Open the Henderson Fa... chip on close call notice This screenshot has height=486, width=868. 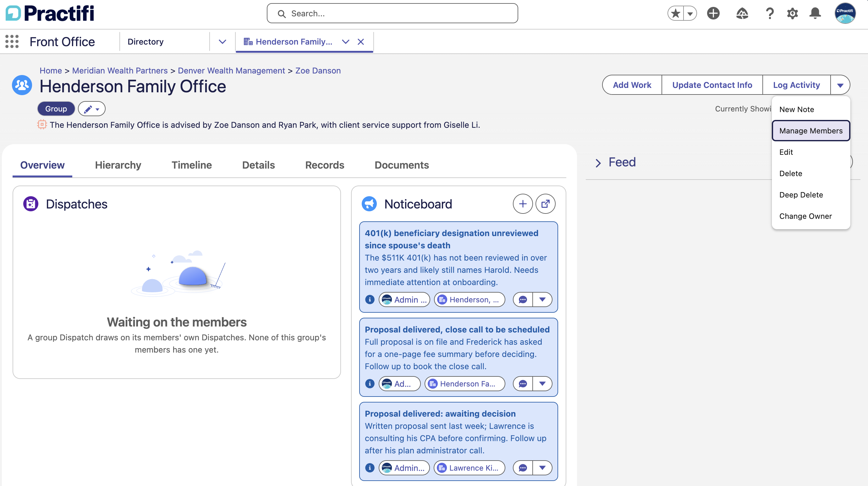point(465,384)
